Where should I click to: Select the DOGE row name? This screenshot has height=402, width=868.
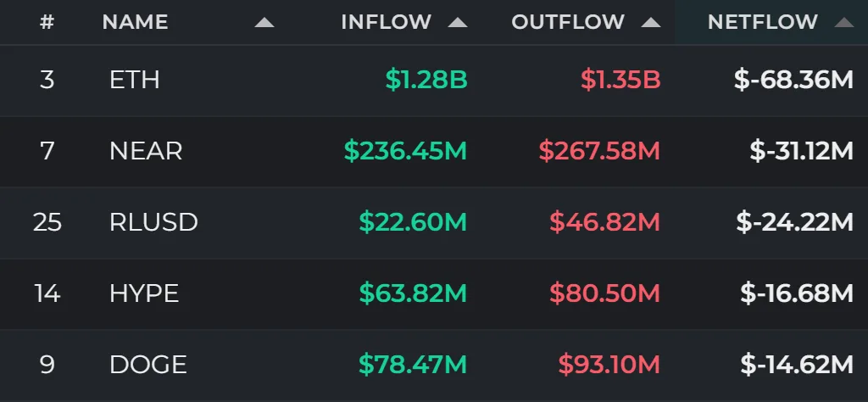coord(148,365)
